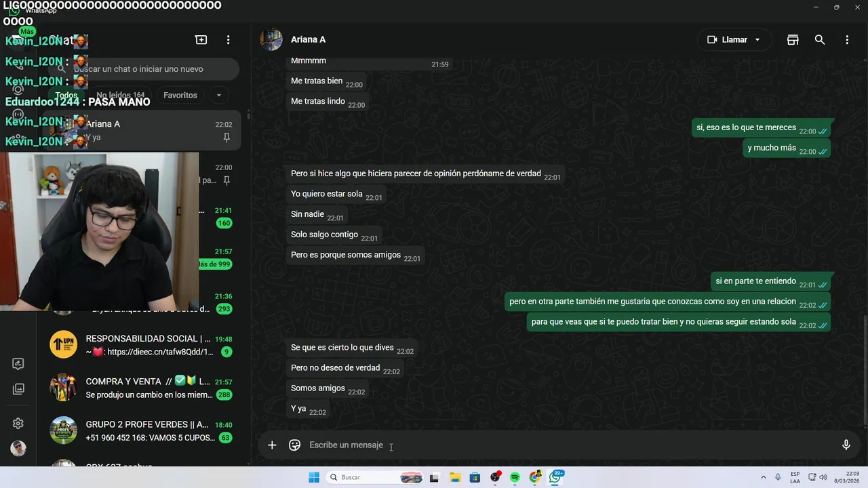
Task: Open the chat list three-dot menu
Action: point(229,40)
